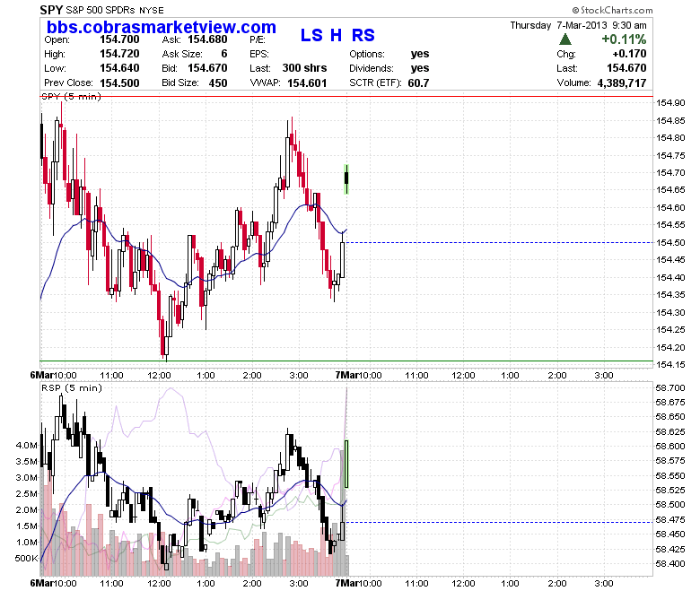Viewport: 700px width, 591px height.
Task: Click the 58.700 RSP axis label
Action: point(670,387)
